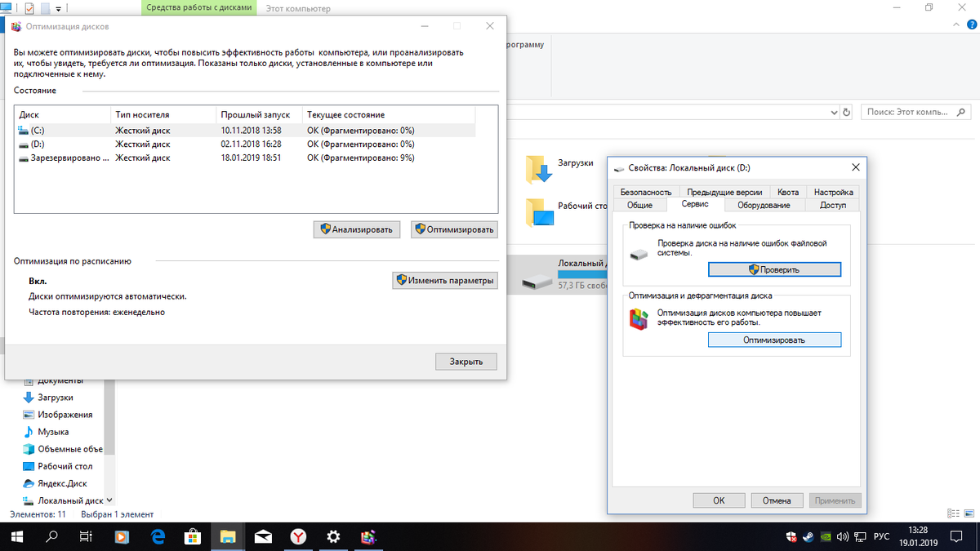Click the Analyze (Анализировать) button
Image resolution: width=980 pixels, height=551 pixels.
point(356,229)
